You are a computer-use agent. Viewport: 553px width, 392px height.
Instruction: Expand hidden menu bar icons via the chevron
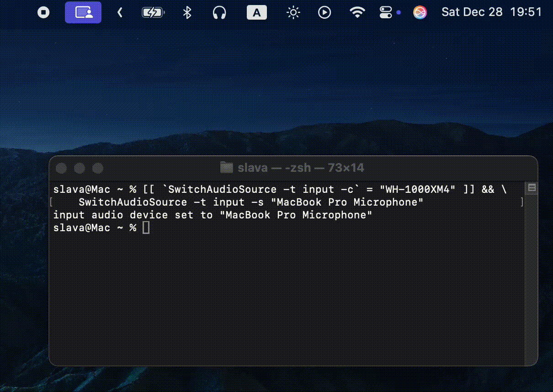pyautogui.click(x=119, y=12)
